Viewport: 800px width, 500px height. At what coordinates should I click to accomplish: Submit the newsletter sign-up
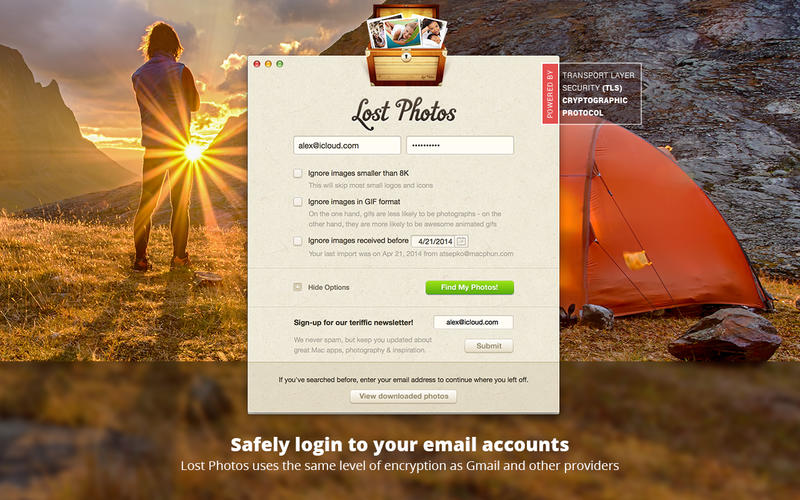pyautogui.click(x=489, y=346)
